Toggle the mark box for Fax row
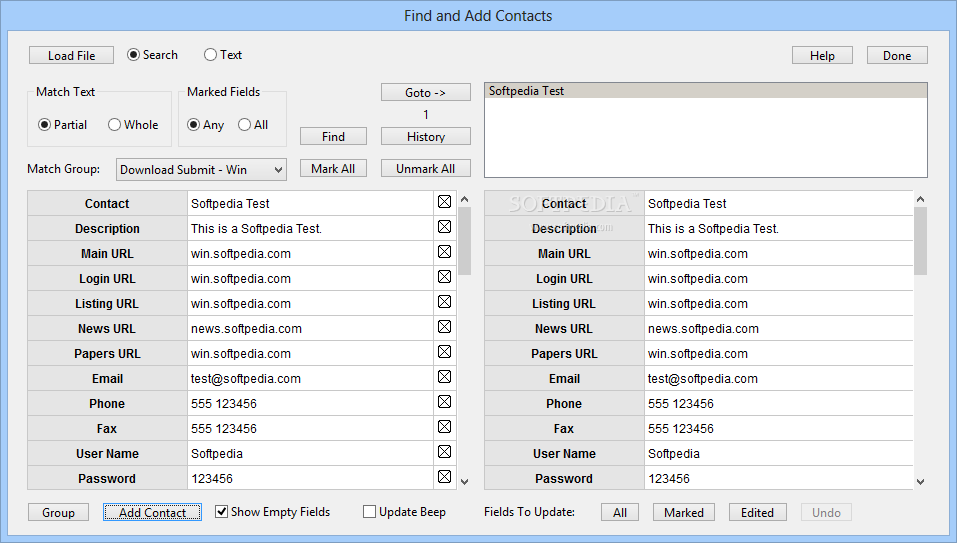The height and width of the screenshot is (543, 957). [x=444, y=426]
